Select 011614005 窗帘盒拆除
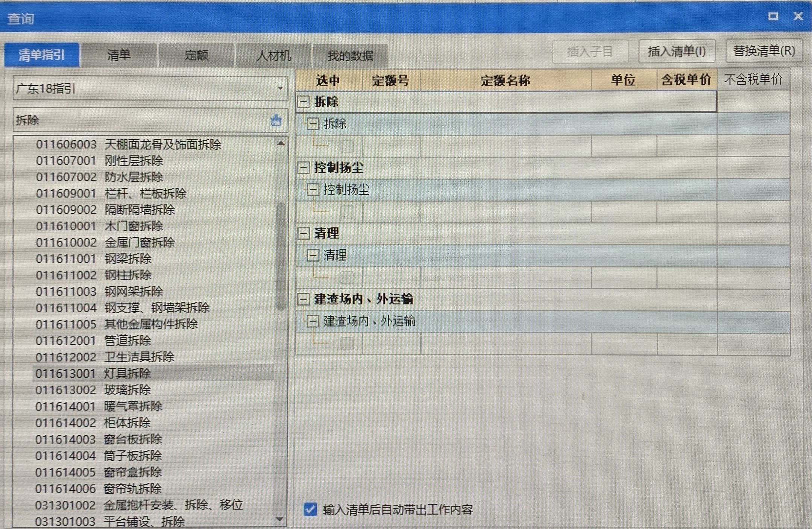Viewport: 812px width, 529px height. [x=99, y=472]
